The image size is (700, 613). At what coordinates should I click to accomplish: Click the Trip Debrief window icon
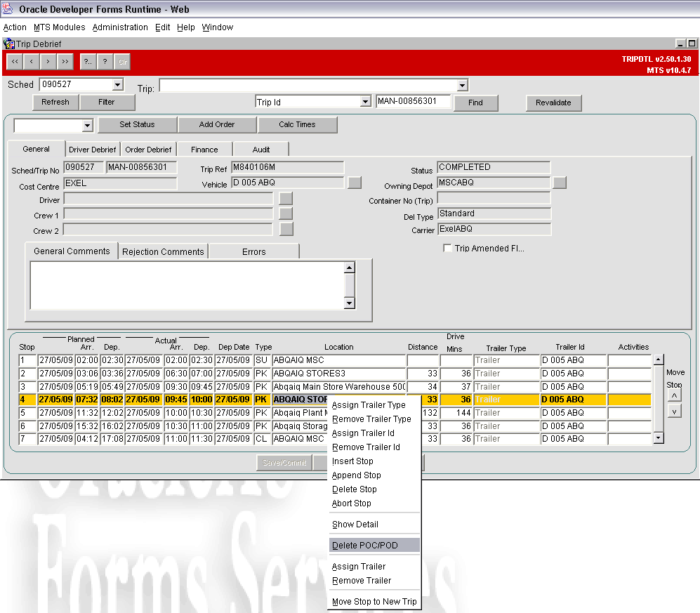[x=8, y=44]
